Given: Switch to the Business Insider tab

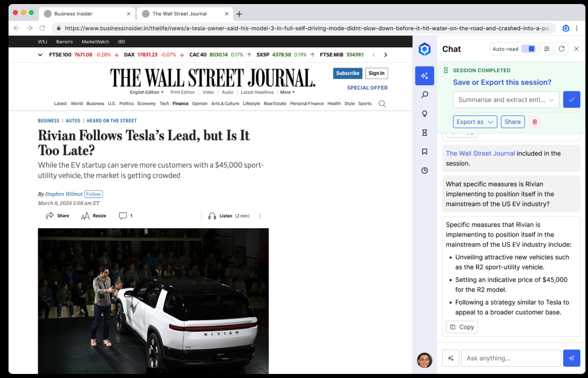Looking at the screenshot, I should [87, 14].
